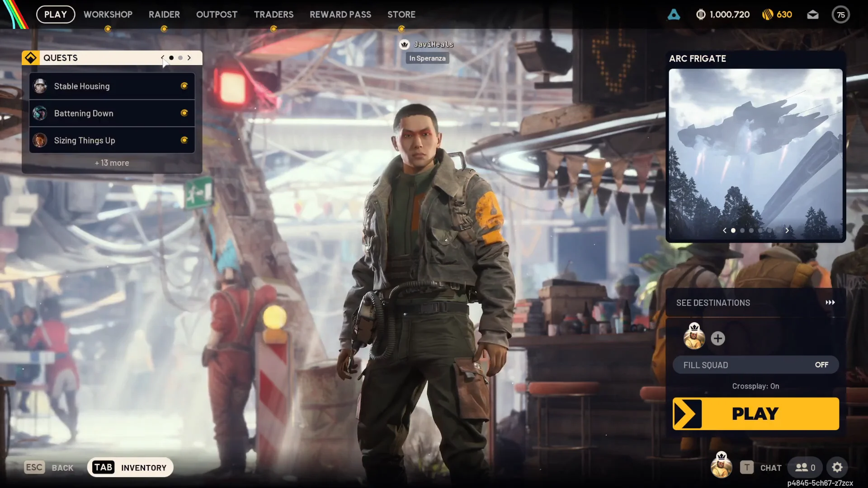The width and height of the screenshot is (868, 488).
Task: Open the mailbox inbox icon
Action: pyautogui.click(x=813, y=14)
